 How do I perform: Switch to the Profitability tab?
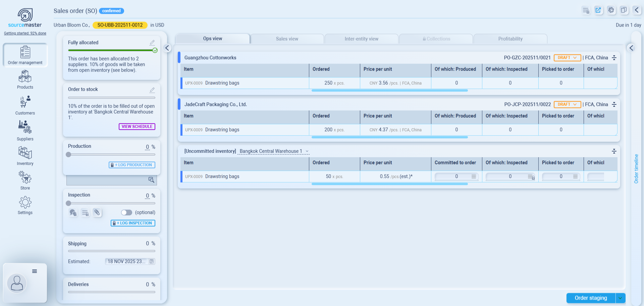510,39
